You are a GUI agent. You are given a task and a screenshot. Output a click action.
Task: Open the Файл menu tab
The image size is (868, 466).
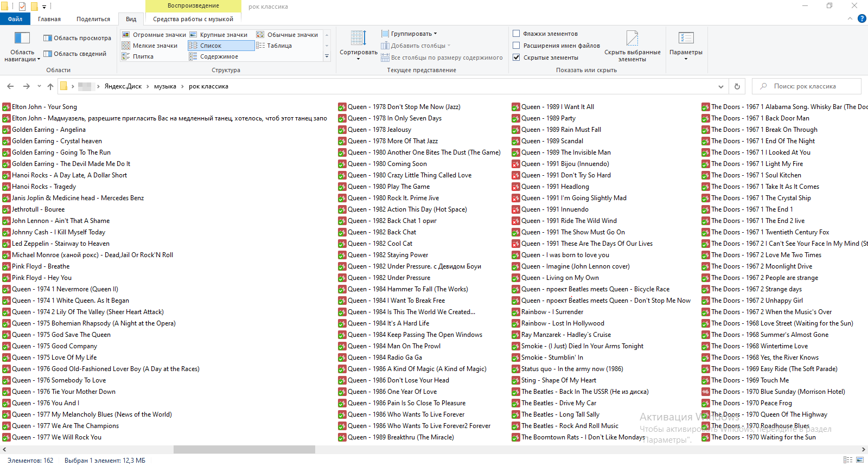point(15,19)
